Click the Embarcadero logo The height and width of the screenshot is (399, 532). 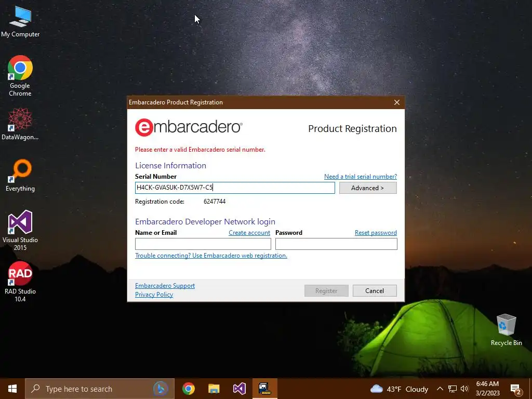click(x=189, y=128)
